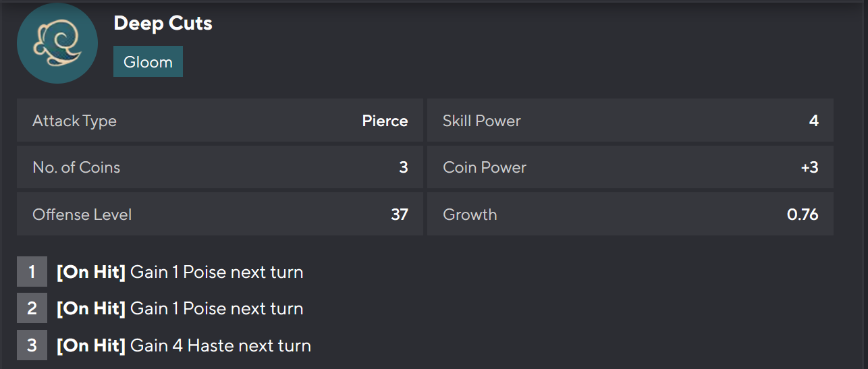Click the Attack Type label
Viewport: 868px width, 369px height.
point(74,121)
